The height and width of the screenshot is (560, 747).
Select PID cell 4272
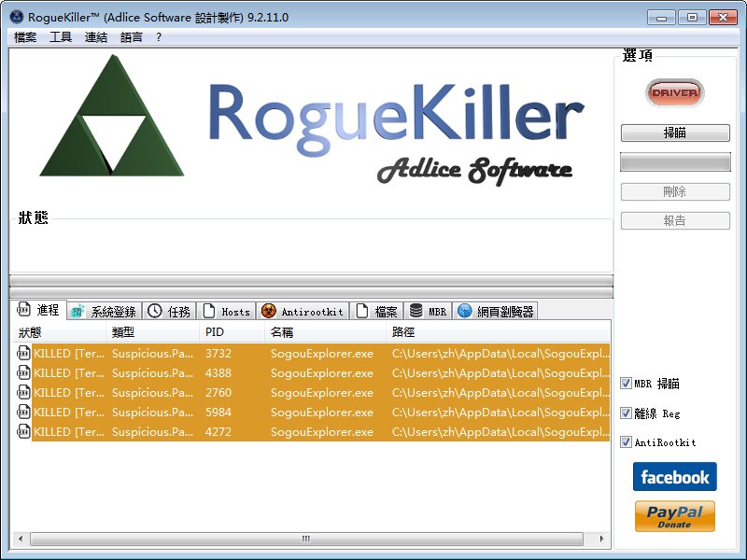[218, 431]
